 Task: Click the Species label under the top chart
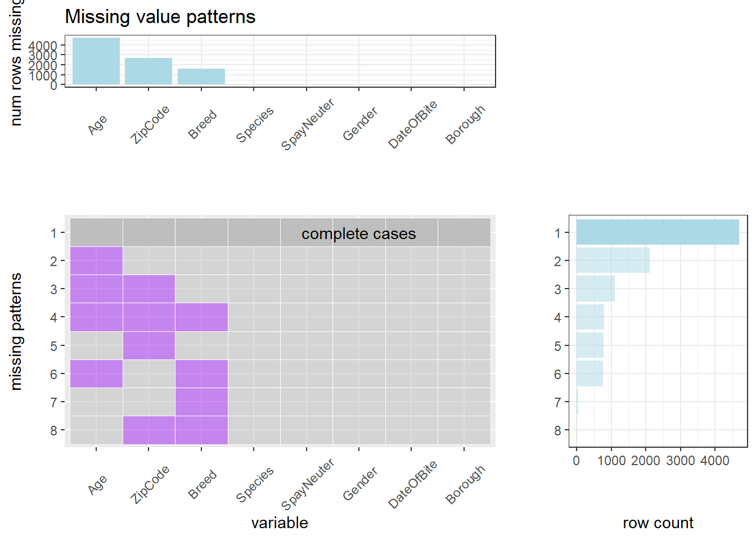(255, 124)
